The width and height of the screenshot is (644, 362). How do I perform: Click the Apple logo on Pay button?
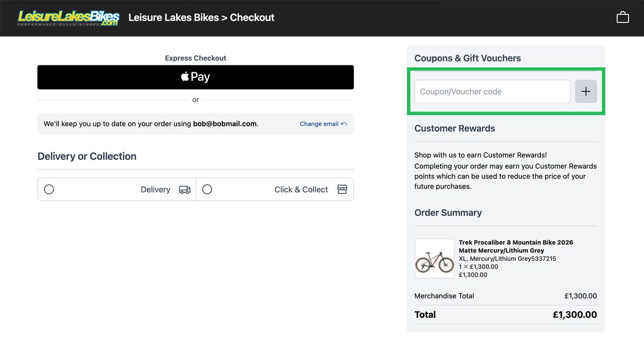[x=185, y=76]
